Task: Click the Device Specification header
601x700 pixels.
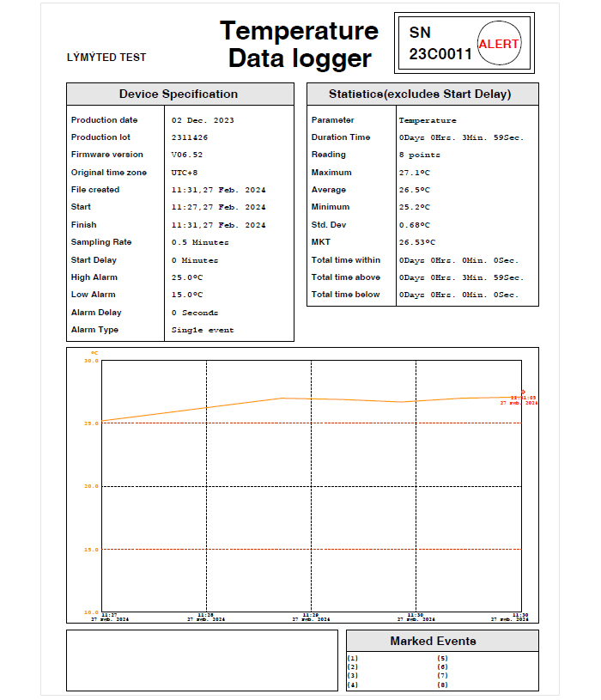Action: [179, 94]
